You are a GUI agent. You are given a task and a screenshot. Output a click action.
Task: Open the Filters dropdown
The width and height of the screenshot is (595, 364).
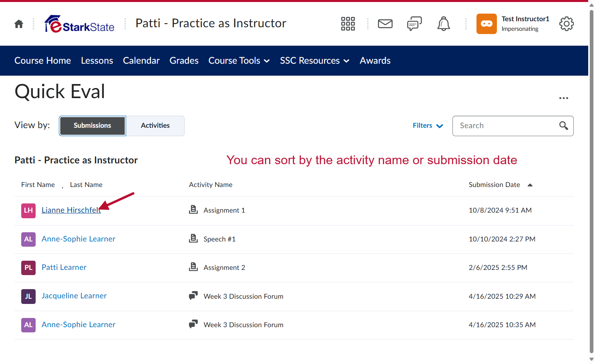[428, 126]
